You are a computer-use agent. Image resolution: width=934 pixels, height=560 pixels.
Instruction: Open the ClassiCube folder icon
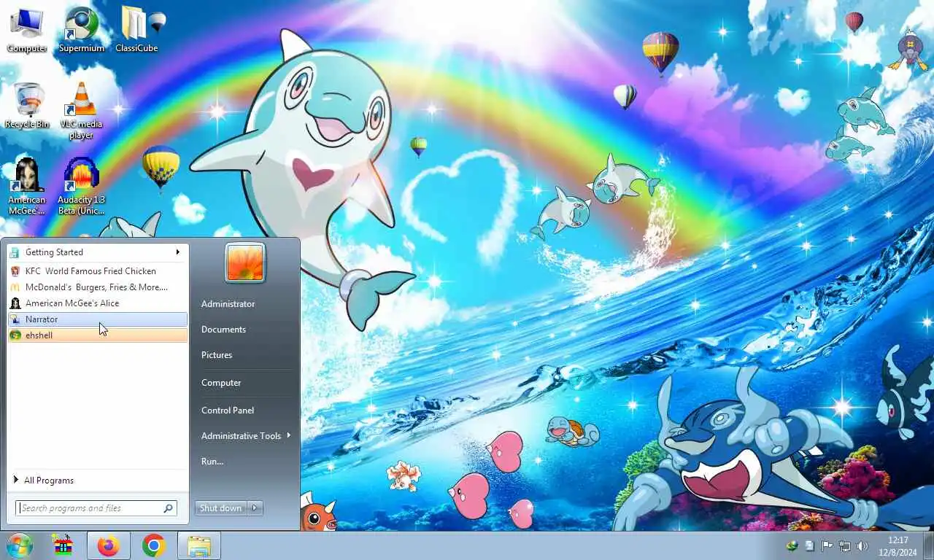tap(136, 30)
